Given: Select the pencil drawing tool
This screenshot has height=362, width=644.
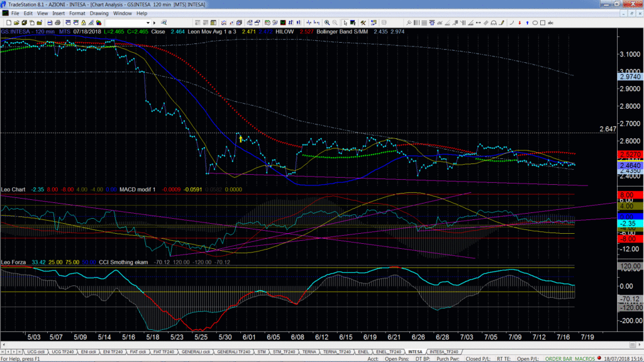Looking at the screenshot, I should (501, 23).
